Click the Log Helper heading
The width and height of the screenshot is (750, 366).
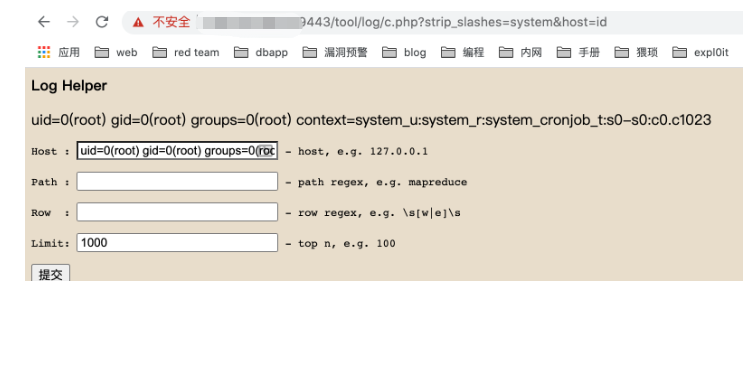69,86
